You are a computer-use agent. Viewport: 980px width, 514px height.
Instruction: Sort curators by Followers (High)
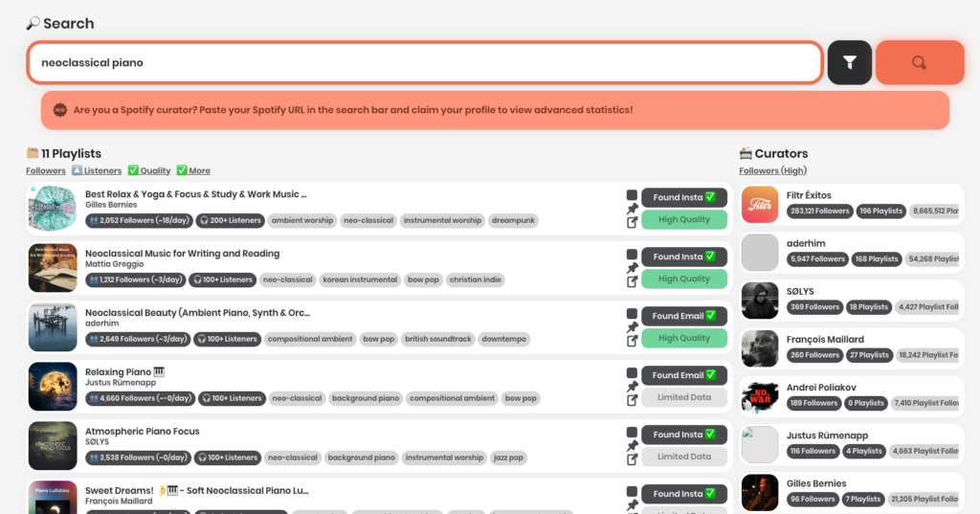(772, 170)
